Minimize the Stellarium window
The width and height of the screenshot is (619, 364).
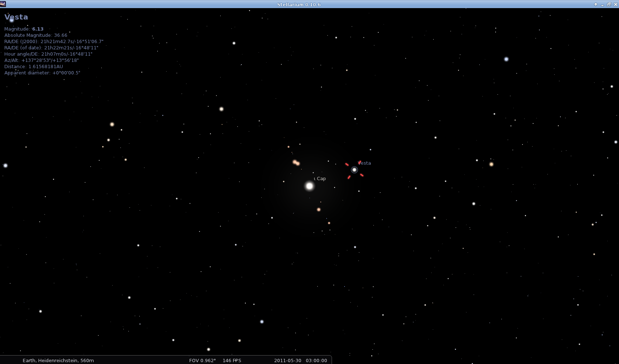602,4
